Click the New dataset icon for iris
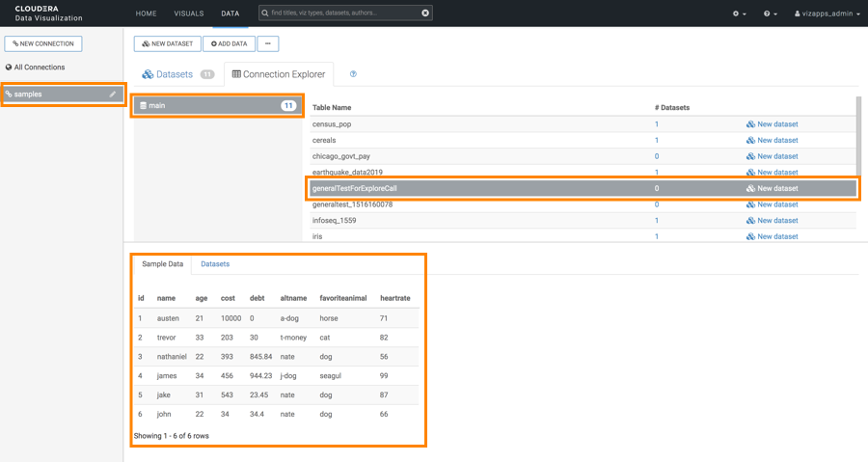 [751, 236]
